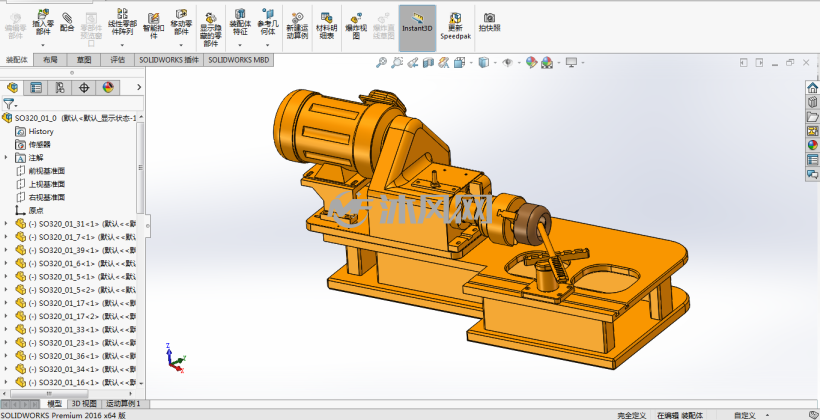Activate Move Component (移动零部件) tool
The height and width of the screenshot is (420, 820).
point(181,22)
